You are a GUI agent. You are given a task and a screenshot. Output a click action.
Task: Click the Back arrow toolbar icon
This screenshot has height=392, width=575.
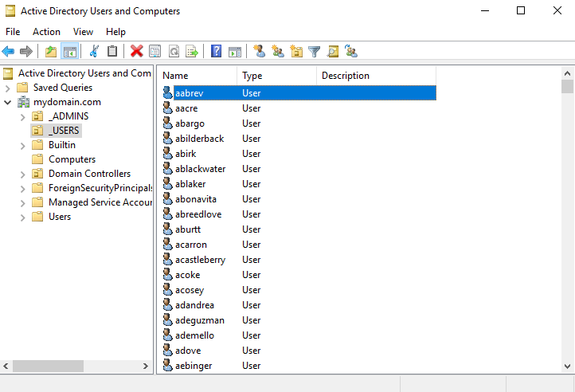8,51
